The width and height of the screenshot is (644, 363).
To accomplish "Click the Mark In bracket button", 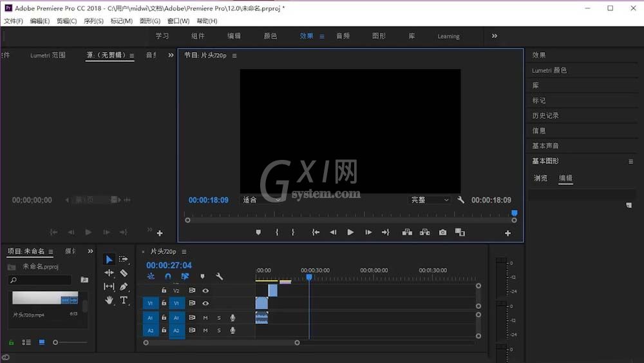I will click(277, 233).
